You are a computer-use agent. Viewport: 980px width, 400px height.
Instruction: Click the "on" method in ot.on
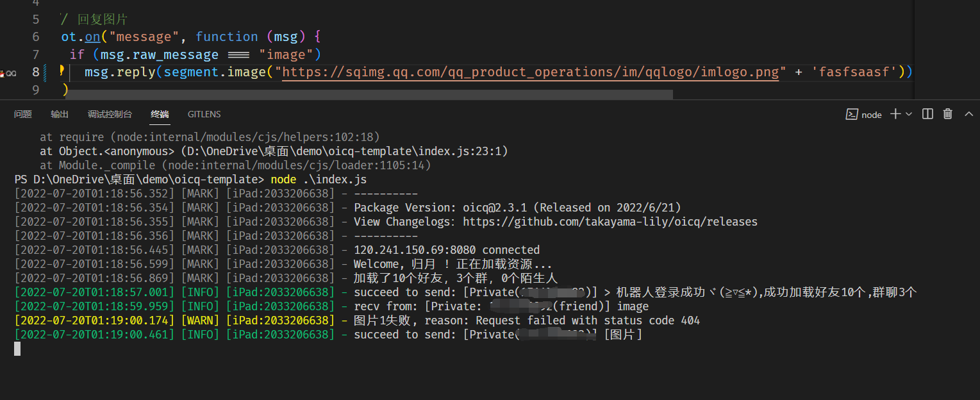(x=92, y=37)
